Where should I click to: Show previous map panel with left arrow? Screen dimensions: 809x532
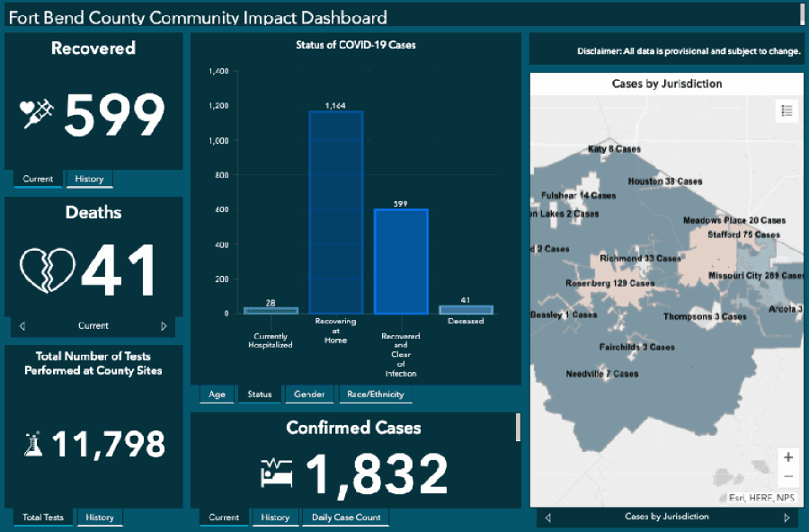click(x=548, y=518)
